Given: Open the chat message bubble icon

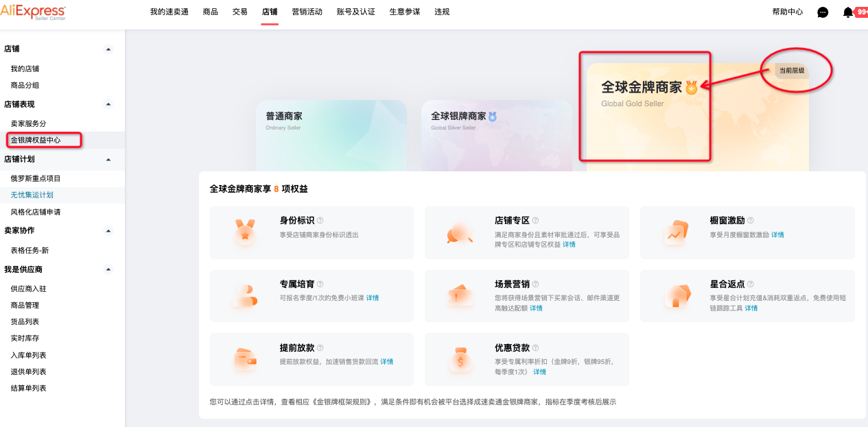Looking at the screenshot, I should (x=823, y=12).
